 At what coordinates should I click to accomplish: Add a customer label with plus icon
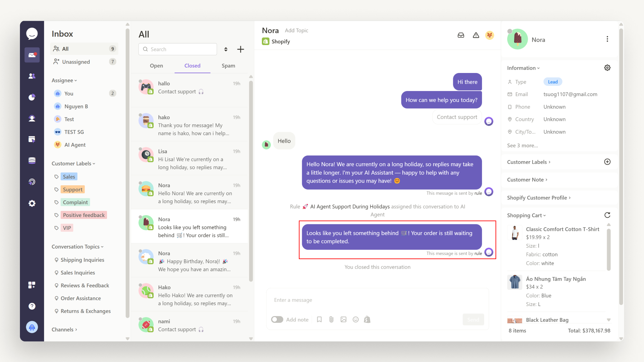tap(607, 162)
